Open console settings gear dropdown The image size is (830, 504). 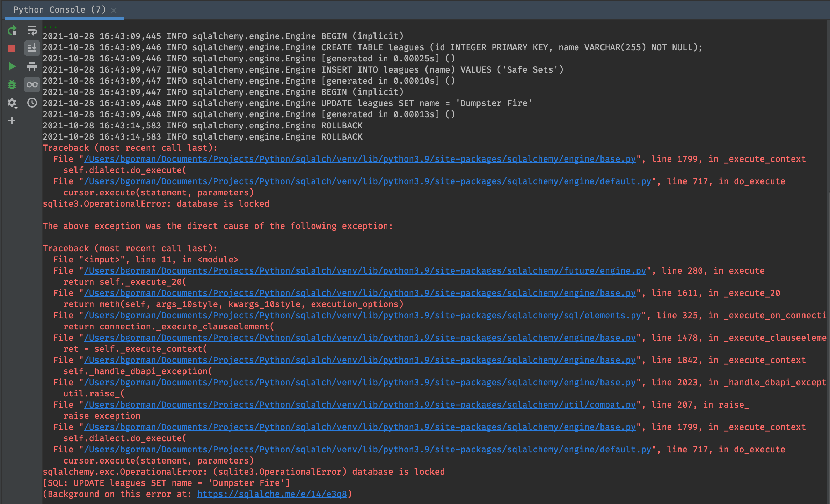(12, 103)
